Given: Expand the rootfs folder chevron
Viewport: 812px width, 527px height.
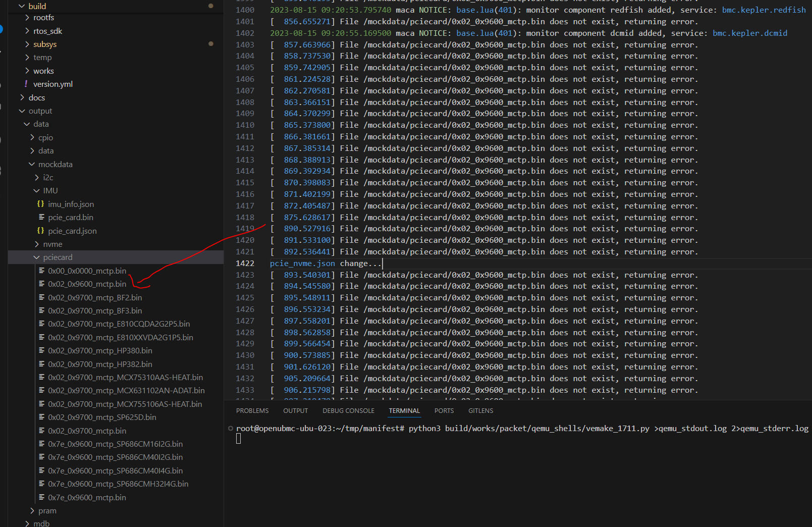Looking at the screenshot, I should point(27,18).
